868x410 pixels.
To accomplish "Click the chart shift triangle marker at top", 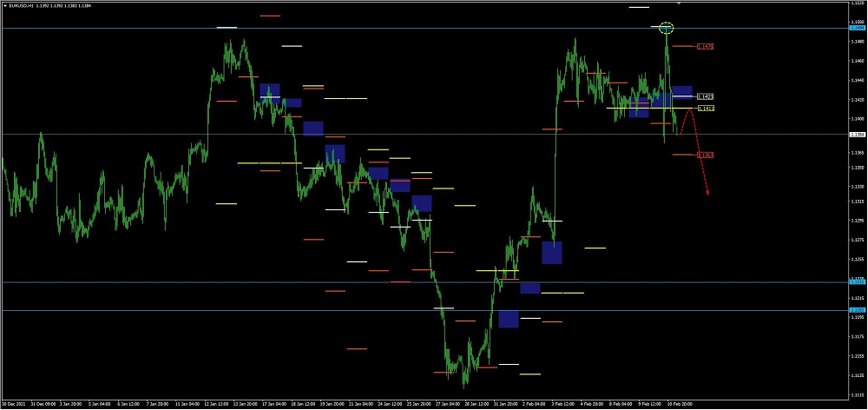I will coord(679,3).
